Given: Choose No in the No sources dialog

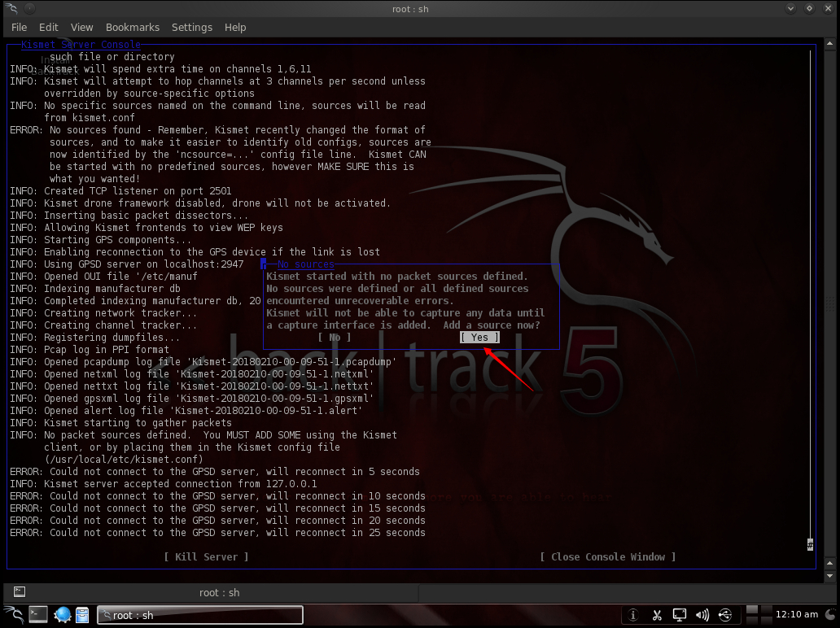Looking at the screenshot, I should pos(335,338).
